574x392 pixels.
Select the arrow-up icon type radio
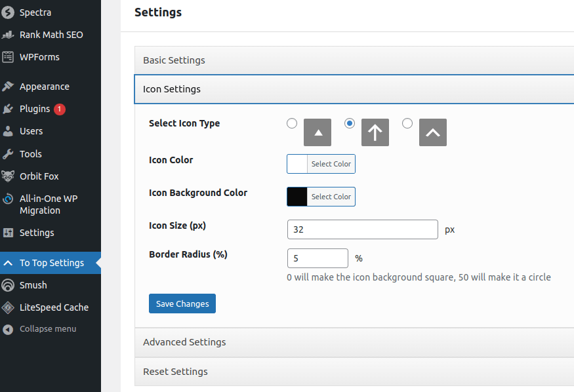350,123
